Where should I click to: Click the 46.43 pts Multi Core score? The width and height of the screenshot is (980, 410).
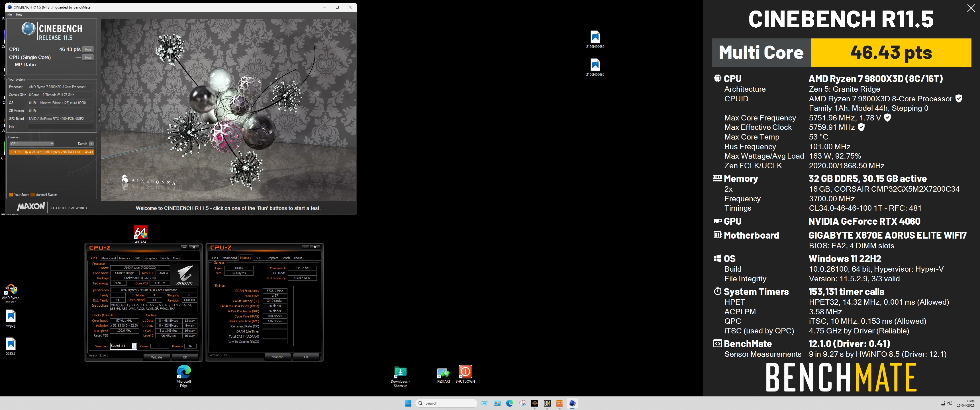coord(891,52)
